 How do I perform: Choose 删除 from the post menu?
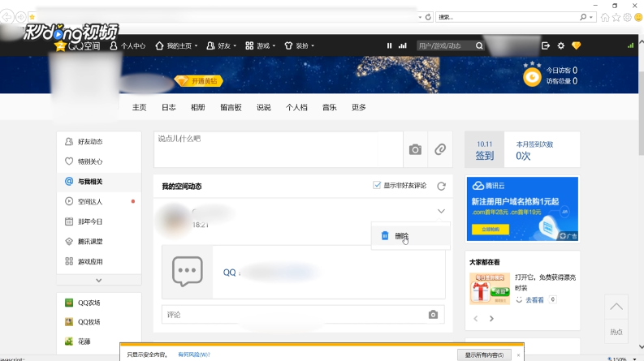click(x=411, y=236)
